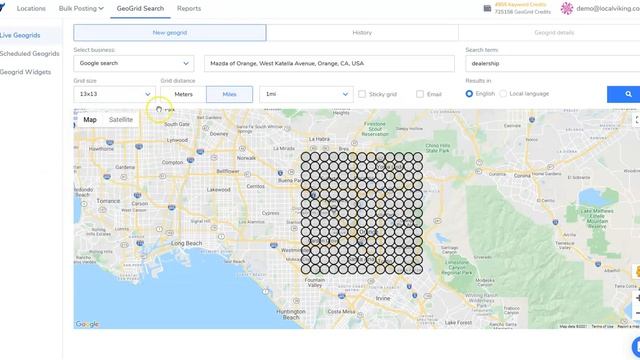640x360 pixels.
Task: Click the Lake Forest map label
Action: point(458,322)
